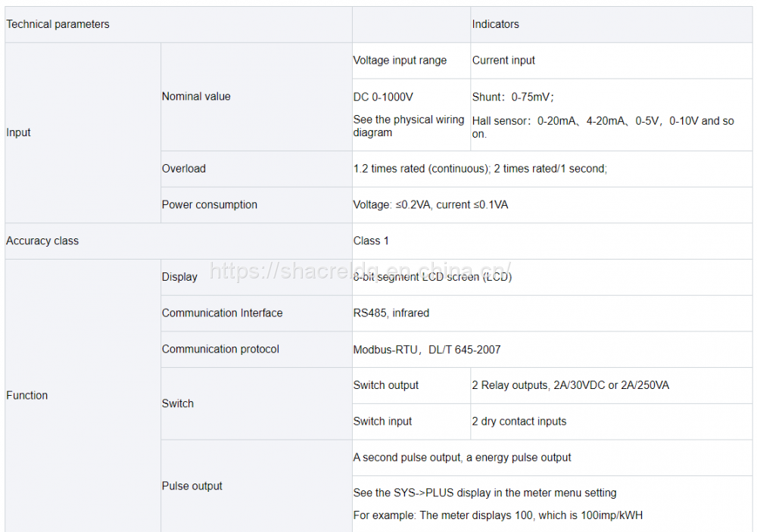
Task: Select the DC 0-1000V text
Action: (384, 97)
